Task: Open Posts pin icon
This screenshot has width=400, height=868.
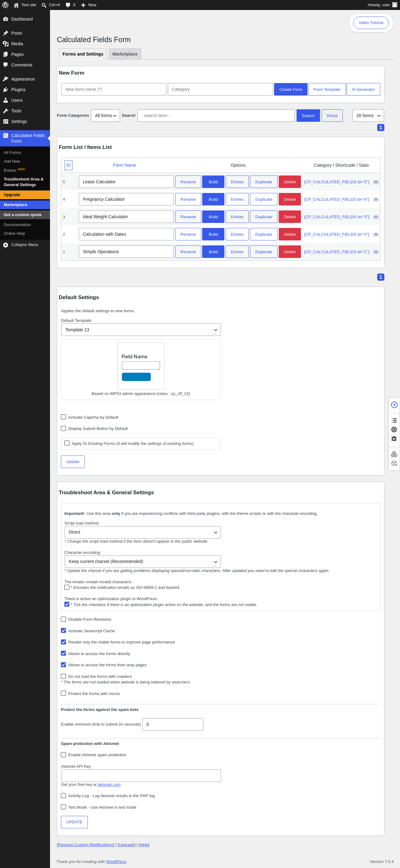Action: pos(5,33)
